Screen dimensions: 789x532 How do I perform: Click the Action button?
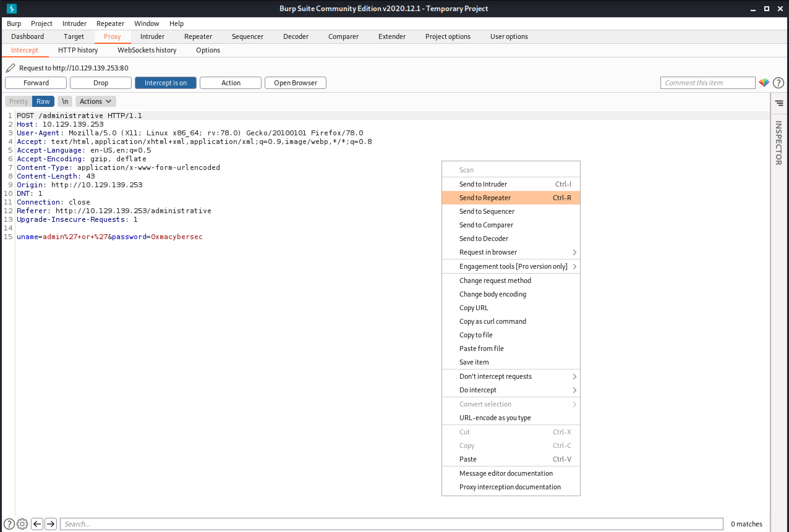tap(231, 83)
